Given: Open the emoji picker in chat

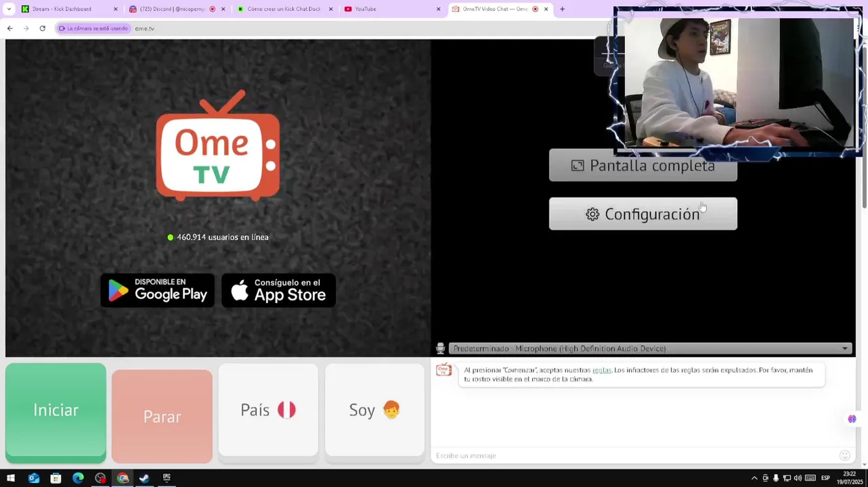Looking at the screenshot, I should pyautogui.click(x=844, y=456).
